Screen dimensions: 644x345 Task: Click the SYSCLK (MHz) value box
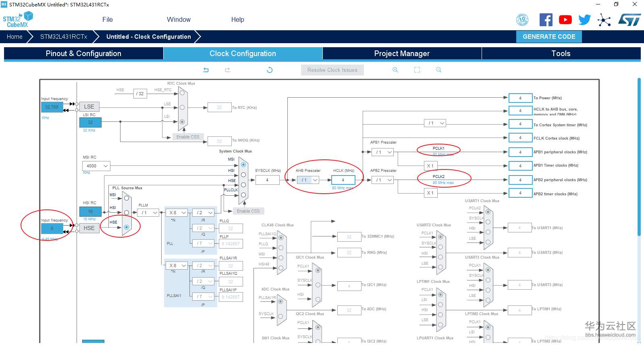coord(267,180)
